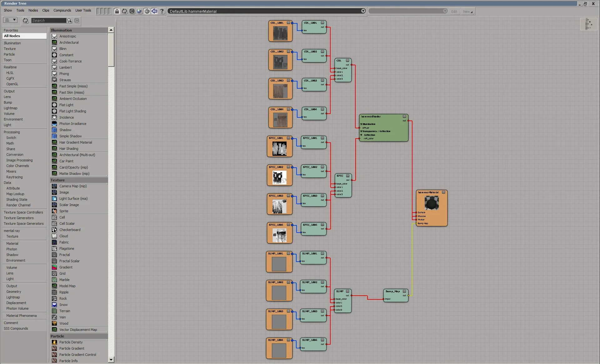Click the apple preview icon

147,11
